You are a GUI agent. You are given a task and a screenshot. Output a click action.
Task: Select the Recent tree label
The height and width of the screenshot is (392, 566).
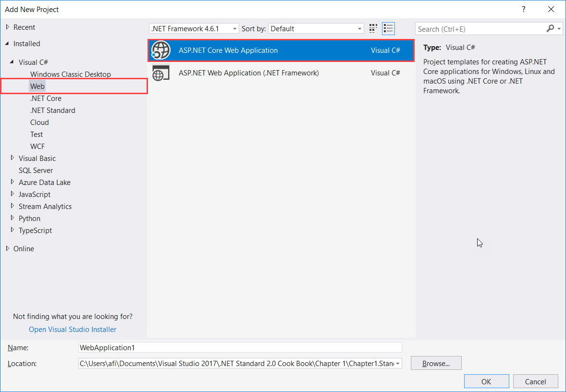coord(24,27)
